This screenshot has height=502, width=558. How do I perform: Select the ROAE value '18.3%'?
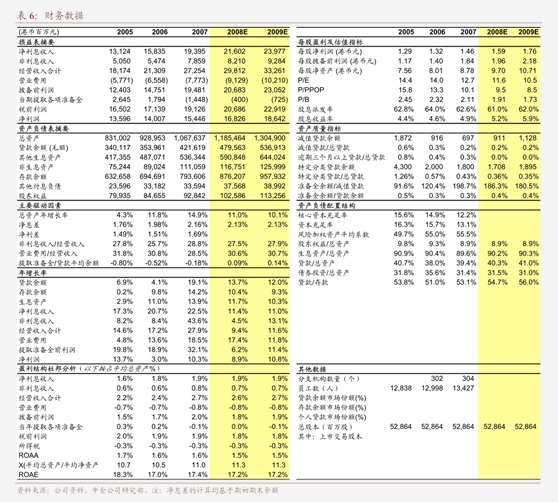click(123, 475)
